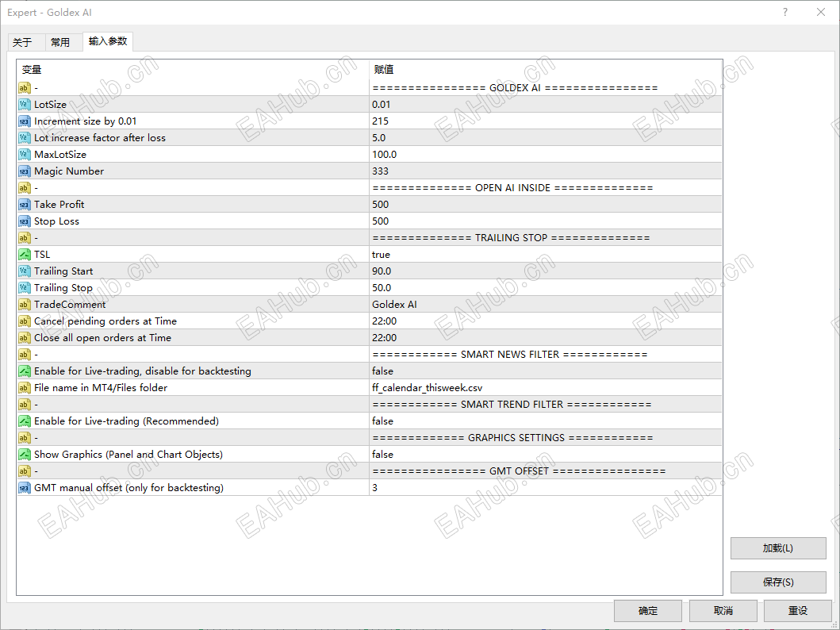Viewport: 840px width, 630px height.
Task: Select the TradeComment variable name
Action: click(x=70, y=304)
